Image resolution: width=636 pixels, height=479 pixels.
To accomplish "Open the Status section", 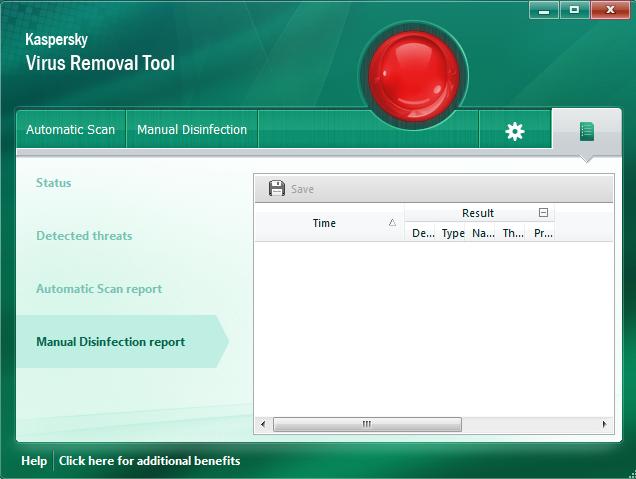I will 54,183.
